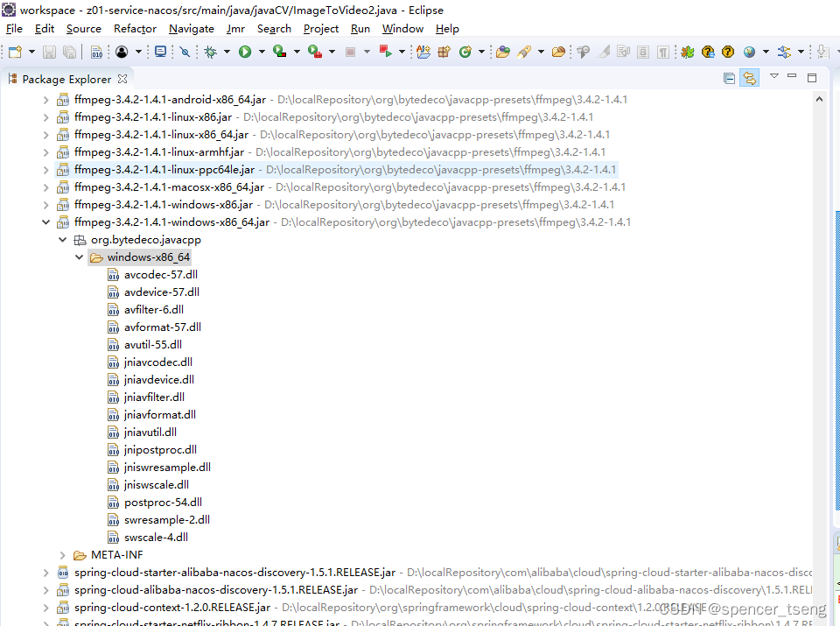This screenshot has height=626, width=840.
Task: Click the Debug bug icon
Action: click(x=211, y=52)
